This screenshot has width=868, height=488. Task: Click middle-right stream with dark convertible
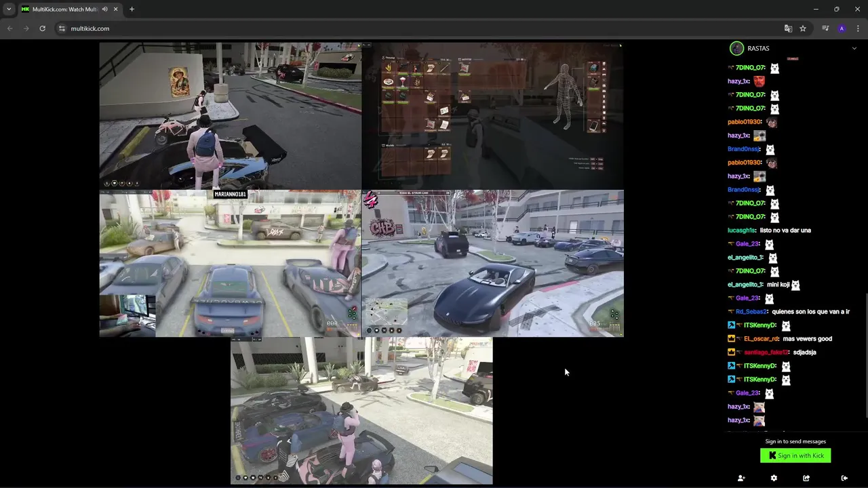click(x=492, y=263)
